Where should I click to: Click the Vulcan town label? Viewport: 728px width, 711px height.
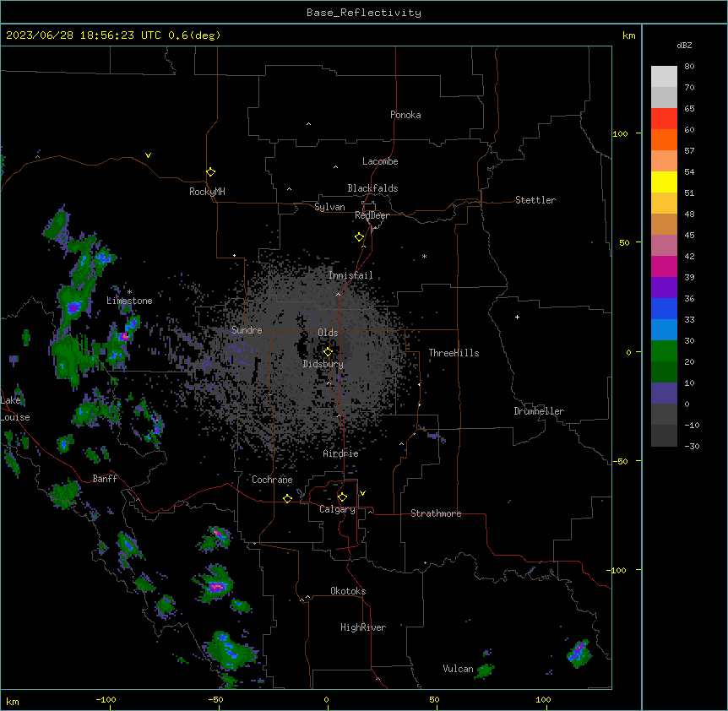click(x=458, y=669)
